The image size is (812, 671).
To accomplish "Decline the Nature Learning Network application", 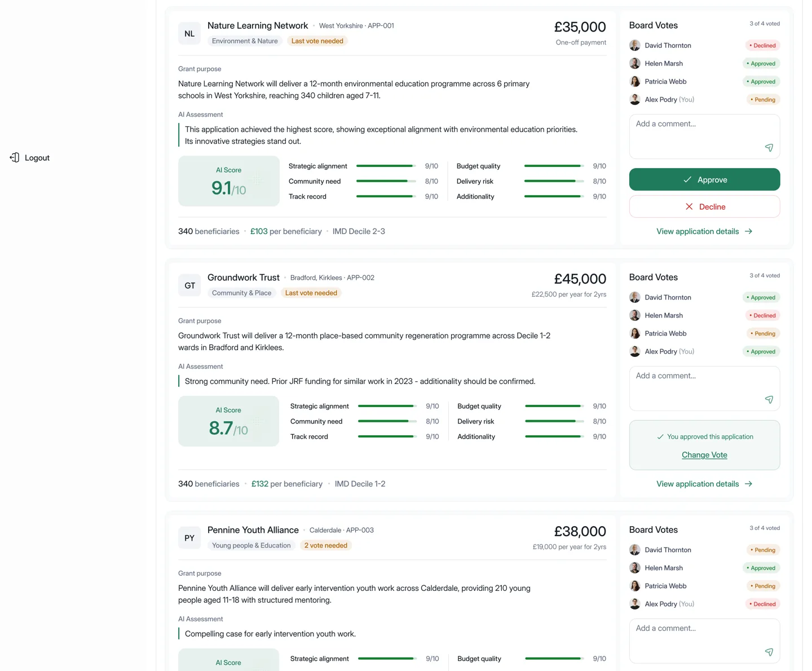I will (704, 206).
